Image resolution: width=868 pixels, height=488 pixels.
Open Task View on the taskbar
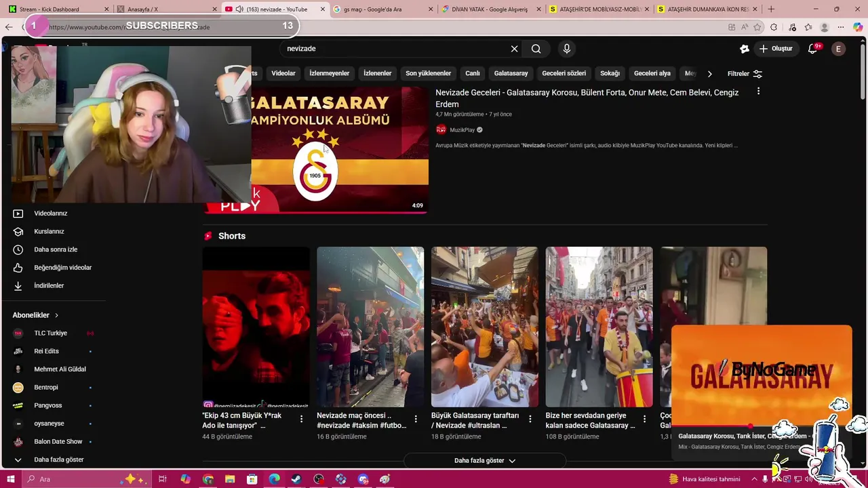coord(163,479)
